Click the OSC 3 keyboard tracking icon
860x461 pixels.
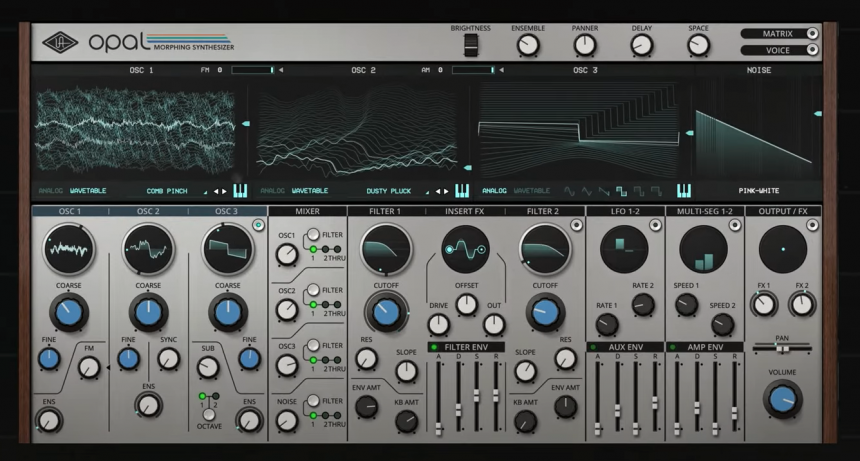tap(683, 191)
